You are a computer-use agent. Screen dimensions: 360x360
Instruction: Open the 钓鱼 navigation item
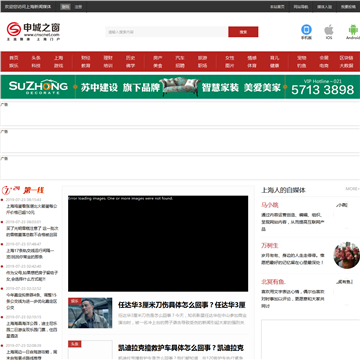click(x=302, y=66)
